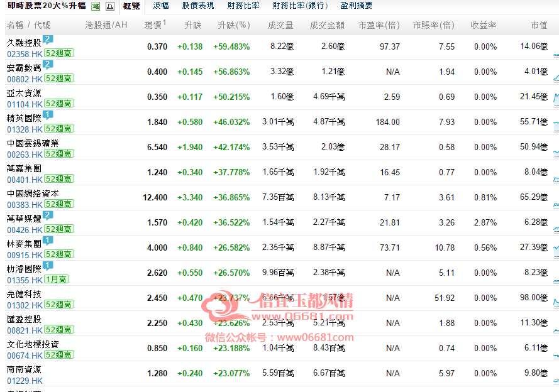Click the 1月高 tag beside 01355.HK

point(57,280)
